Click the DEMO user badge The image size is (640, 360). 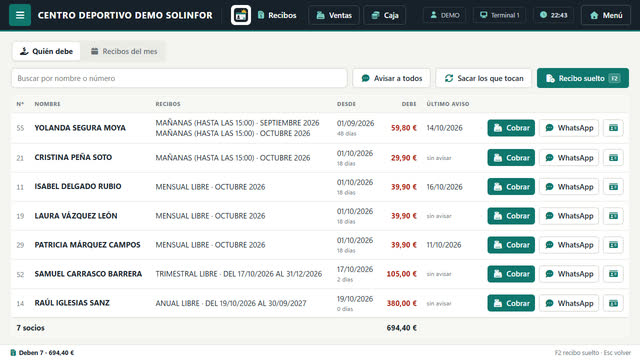click(444, 15)
